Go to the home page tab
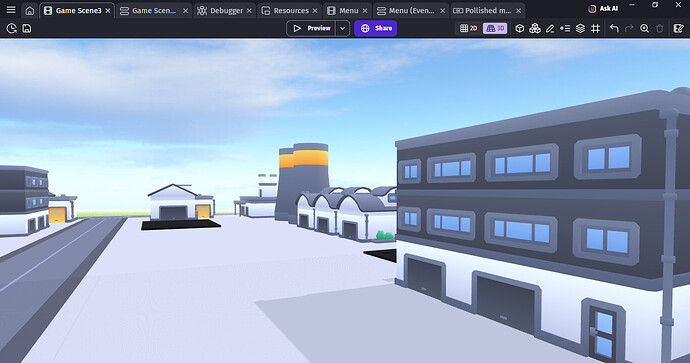The width and height of the screenshot is (690, 363). coord(29,11)
